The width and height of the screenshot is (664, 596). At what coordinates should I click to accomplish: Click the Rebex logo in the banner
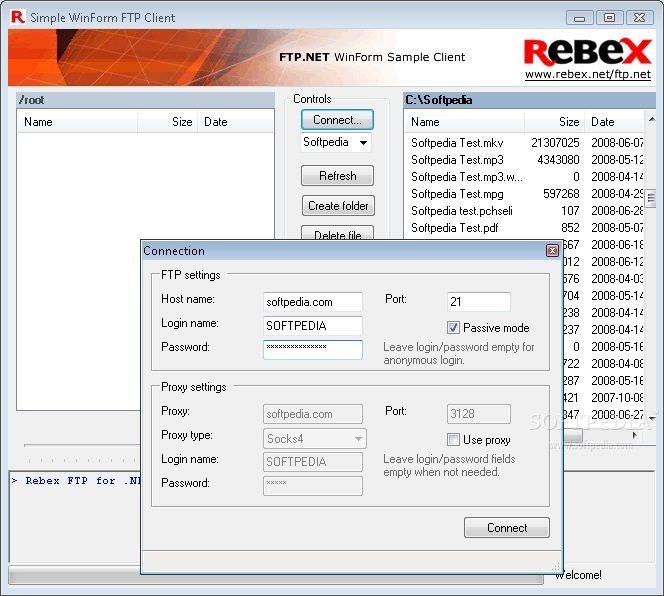click(586, 52)
